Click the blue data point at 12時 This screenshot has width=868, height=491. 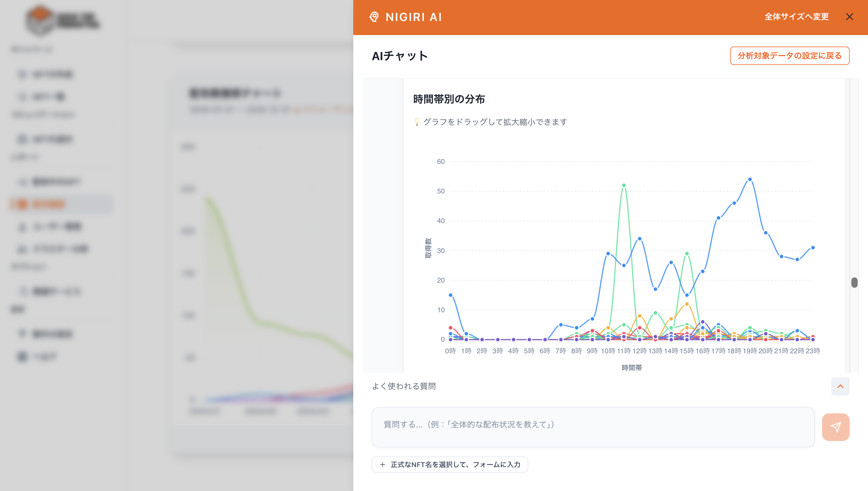(640, 239)
